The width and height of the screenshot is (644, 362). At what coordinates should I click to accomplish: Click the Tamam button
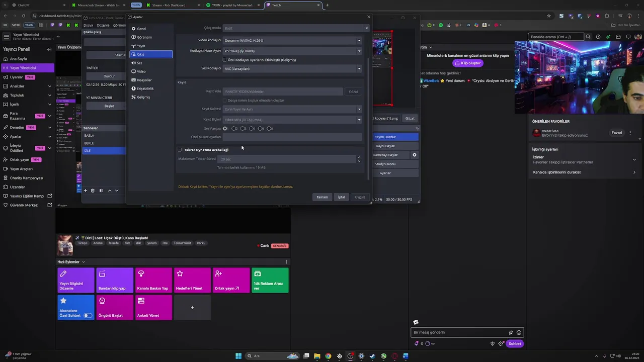pyautogui.click(x=322, y=197)
